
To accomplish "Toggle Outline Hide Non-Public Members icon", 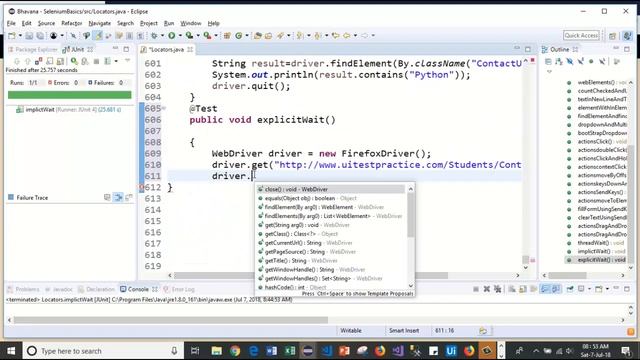I will pyautogui.click(x=591, y=62).
